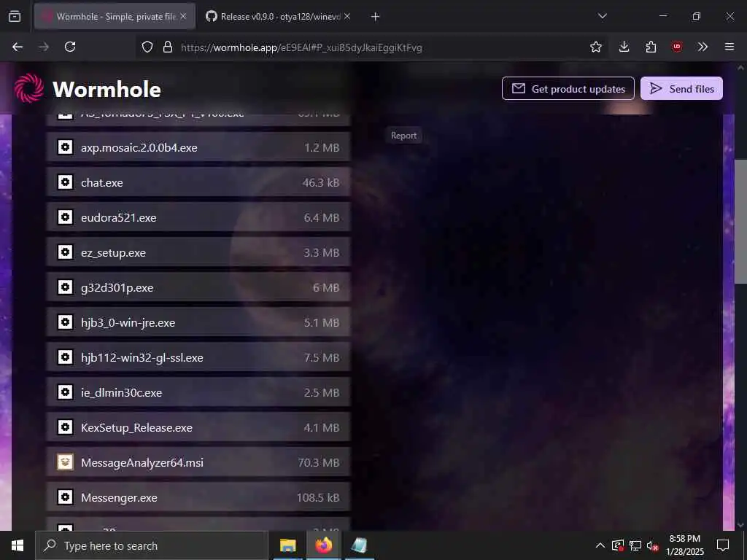Switch to the GitHub Release v0.9.0 tab

tap(279, 16)
